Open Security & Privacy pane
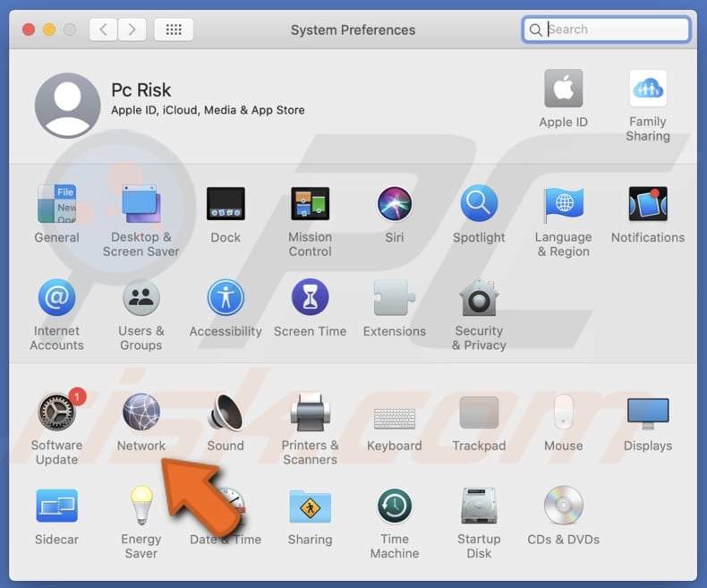Viewport: 707px width, 588px height. pos(479,299)
